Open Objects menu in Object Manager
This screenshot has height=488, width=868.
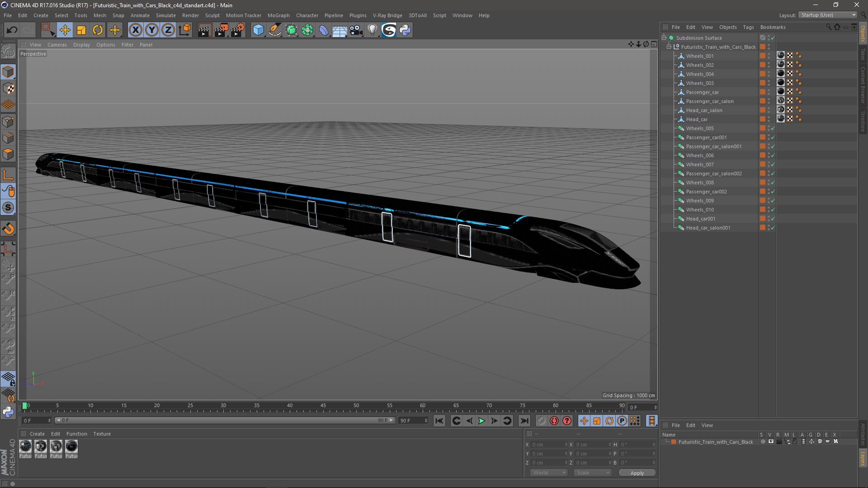728,27
